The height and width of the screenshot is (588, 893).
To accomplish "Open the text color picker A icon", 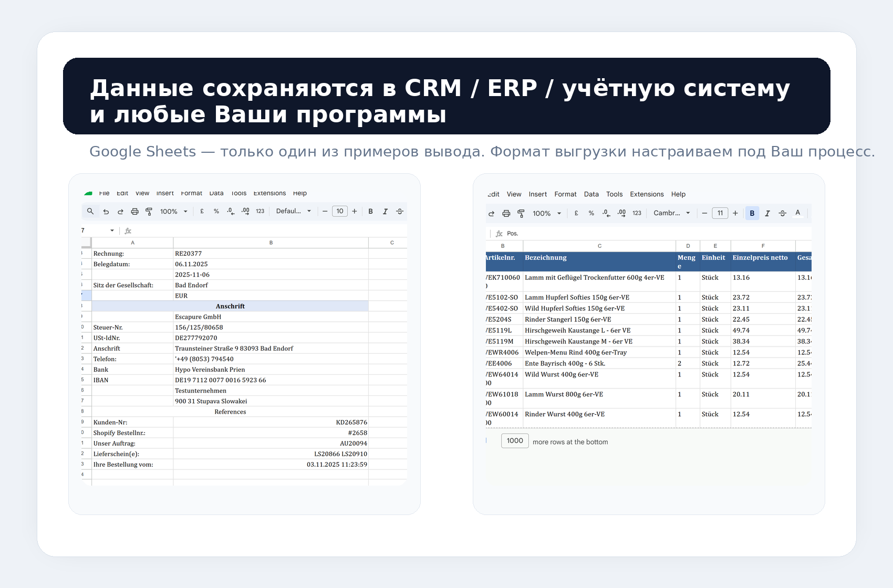I will coord(798,213).
